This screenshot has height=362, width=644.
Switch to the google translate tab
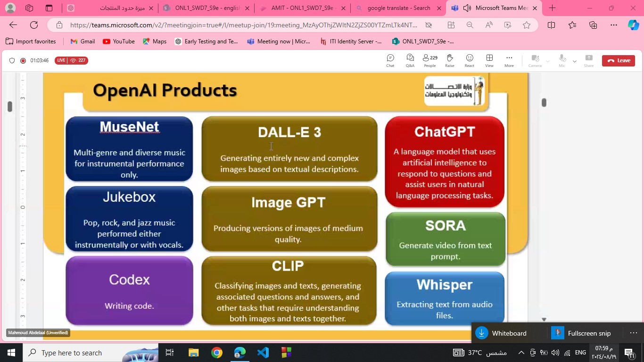click(x=398, y=8)
